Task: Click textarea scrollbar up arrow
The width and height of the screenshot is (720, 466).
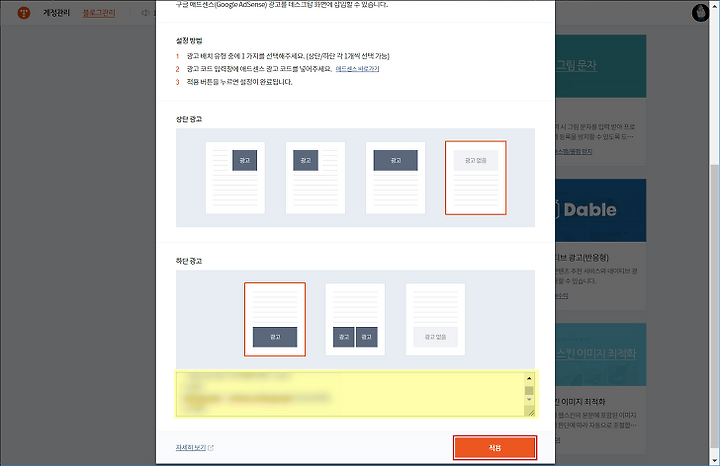Action: [529, 378]
